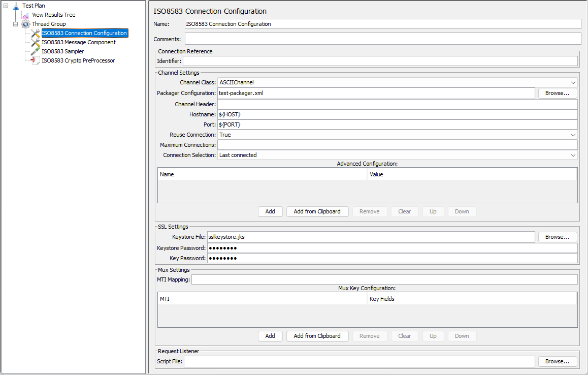Screen dimensions: 588x375
Task: Click the ISO8583 Sampler pipette icon
Action: [x=35, y=51]
